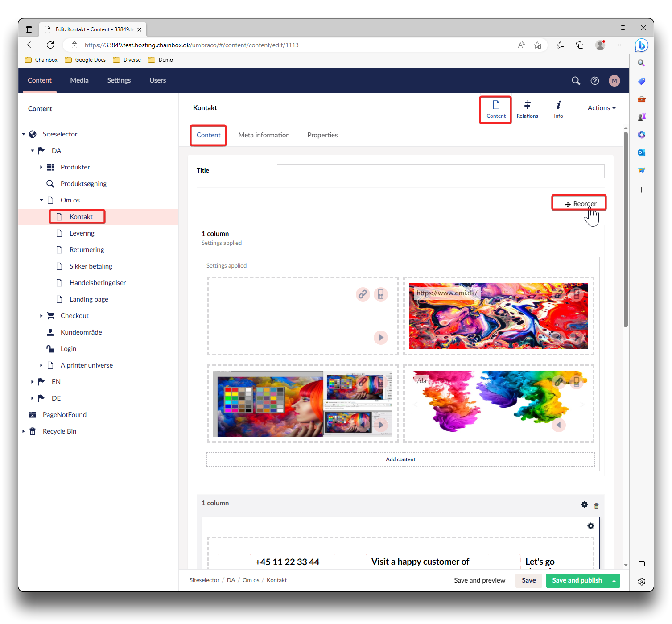Open Bing Copilot sidebar icon

(x=641, y=45)
